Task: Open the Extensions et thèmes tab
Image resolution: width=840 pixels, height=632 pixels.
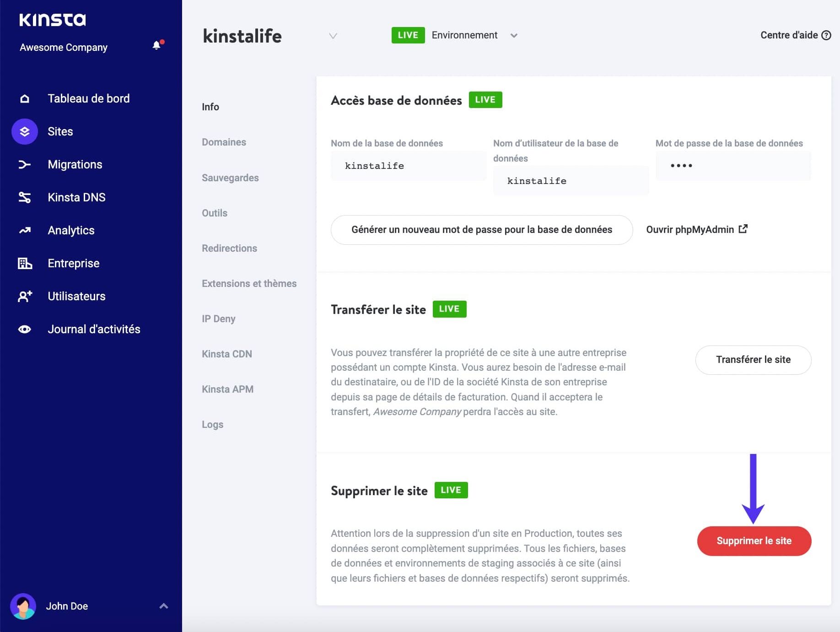Action: pos(249,283)
